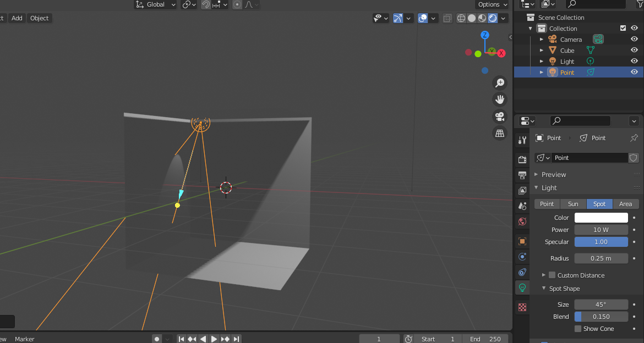The width and height of the screenshot is (644, 343).
Task: Click the fake user shield icon
Action: point(634,158)
